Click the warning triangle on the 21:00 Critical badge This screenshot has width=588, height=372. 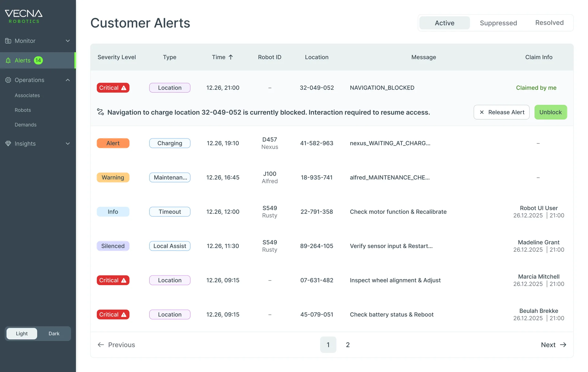click(x=124, y=88)
